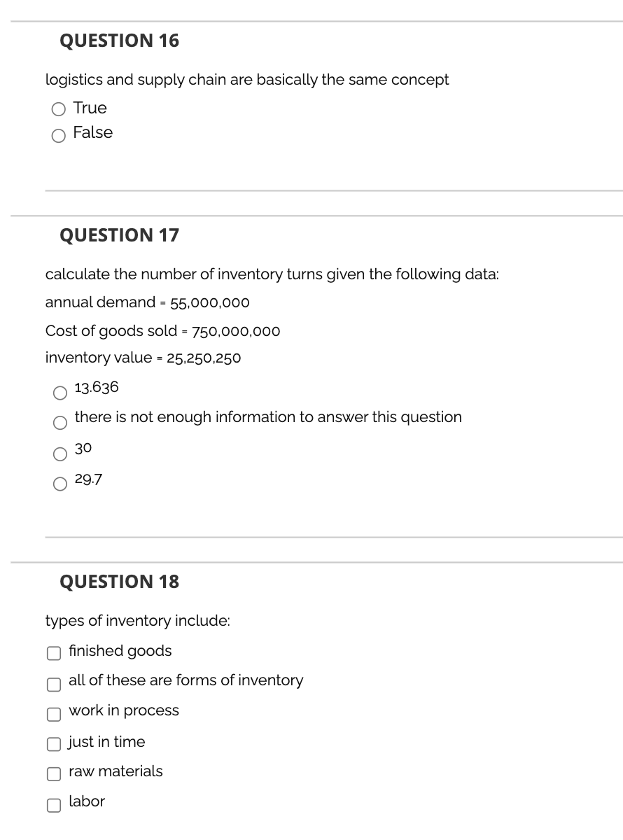Check the 'just in time' checkbox
This screenshot has height=840, width=623.
click(53, 744)
